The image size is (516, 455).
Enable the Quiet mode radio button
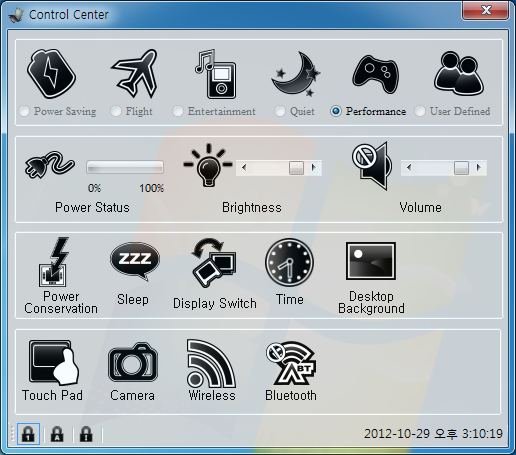pos(280,111)
